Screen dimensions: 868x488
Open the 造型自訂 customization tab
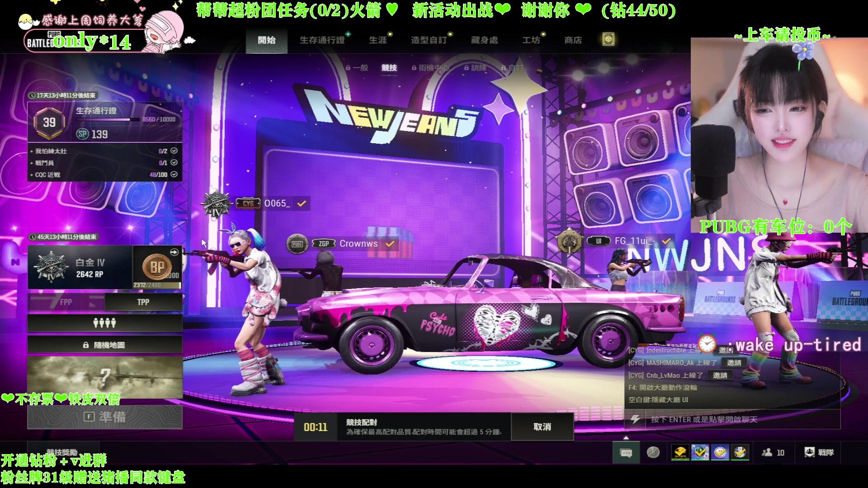(429, 40)
